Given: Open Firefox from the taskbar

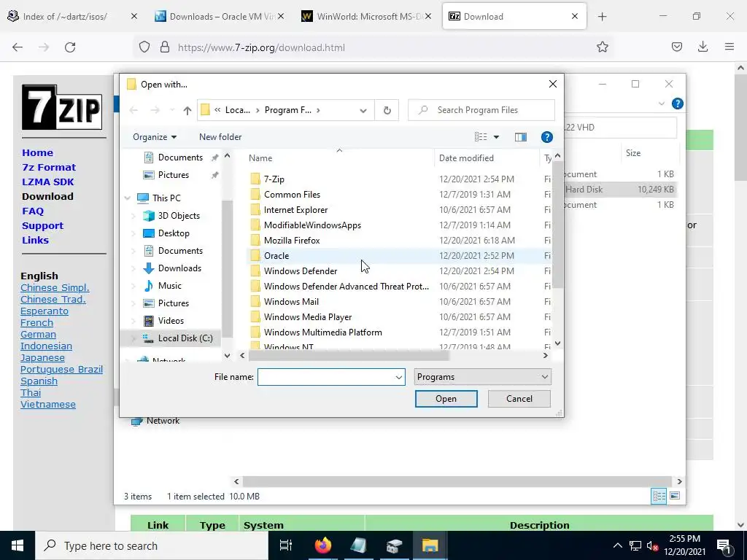Looking at the screenshot, I should click(322, 545).
